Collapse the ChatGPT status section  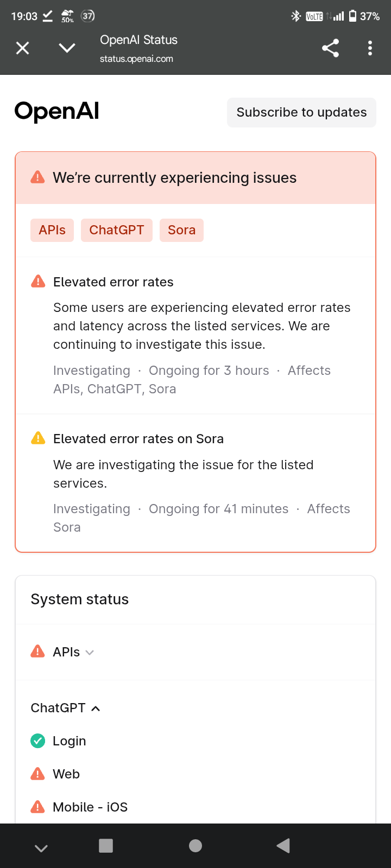pyautogui.click(x=65, y=708)
